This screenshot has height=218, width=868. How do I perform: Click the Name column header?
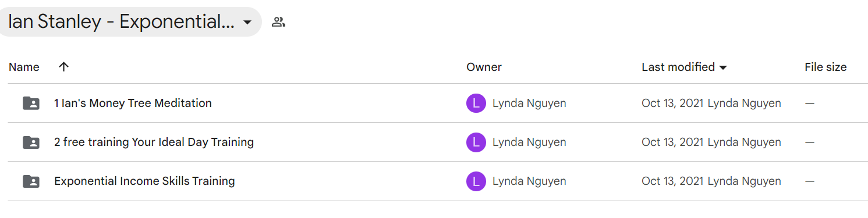coord(24,67)
